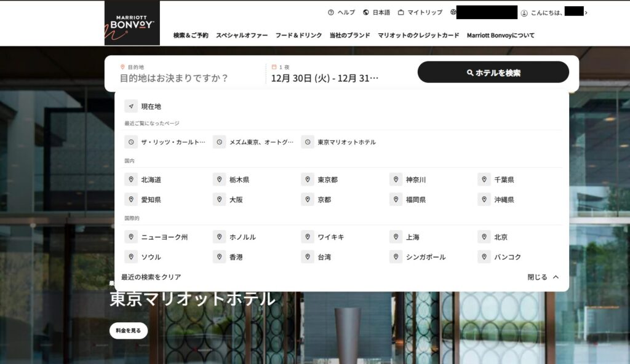Screen dimensions: 630x364
Task: Select the 現在地 location arrow icon
Action: tap(130, 106)
